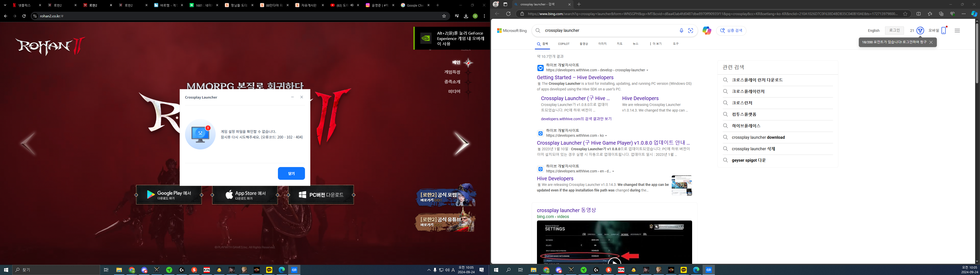Switch to the '이미지' search tab
Image resolution: width=980 pixels, height=275 pixels.
(602, 44)
